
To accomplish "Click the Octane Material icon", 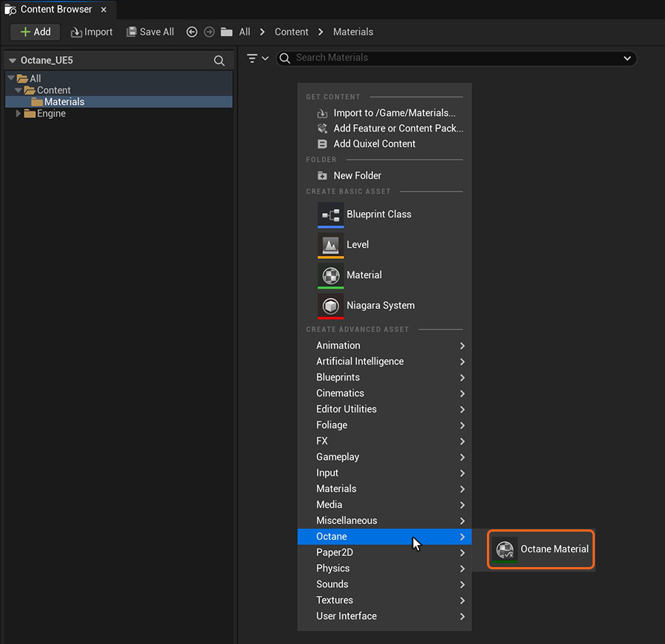I will (505, 550).
